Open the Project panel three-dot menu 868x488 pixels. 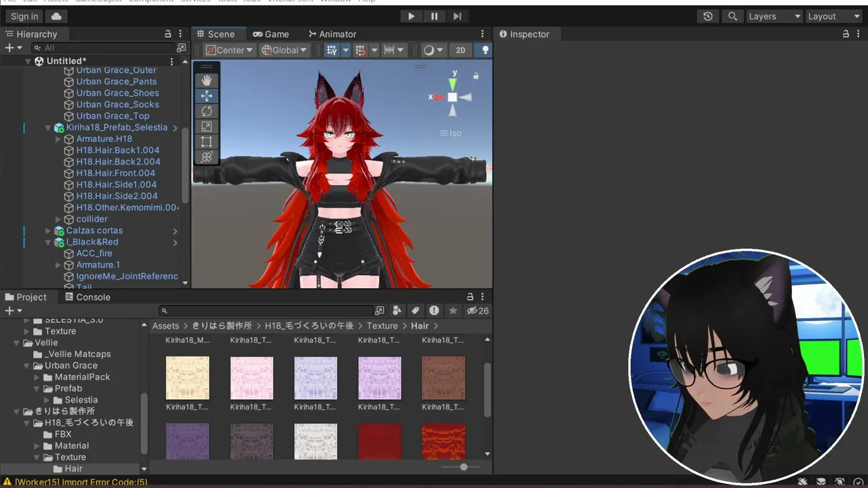pos(482,297)
